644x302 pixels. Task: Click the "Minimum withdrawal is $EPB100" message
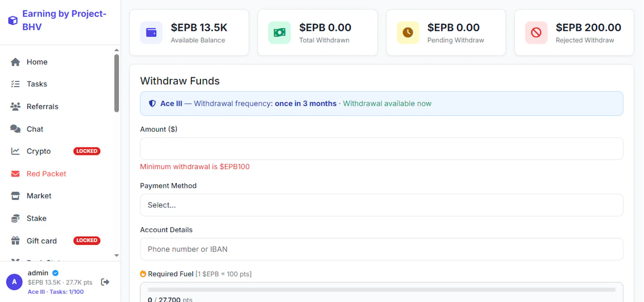[195, 167]
